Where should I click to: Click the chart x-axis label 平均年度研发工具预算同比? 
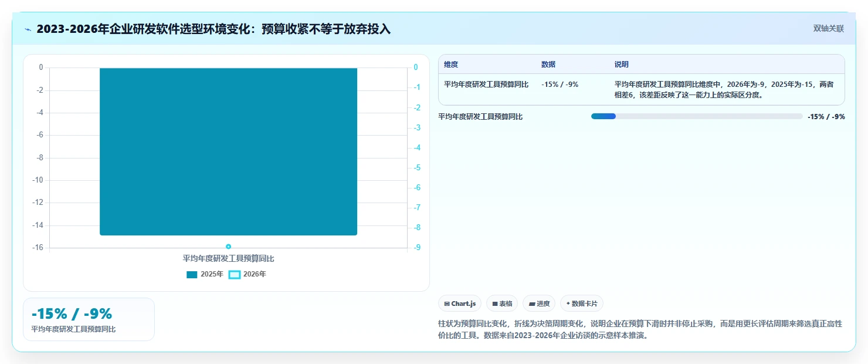(228, 258)
